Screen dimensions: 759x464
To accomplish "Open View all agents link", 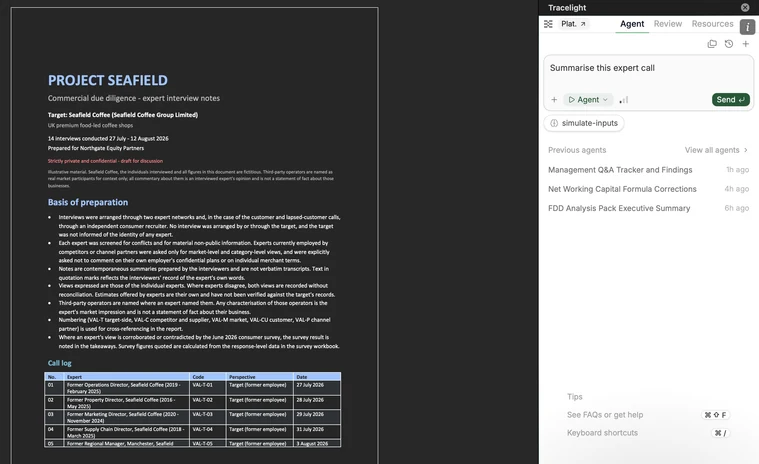I will tap(716, 150).
